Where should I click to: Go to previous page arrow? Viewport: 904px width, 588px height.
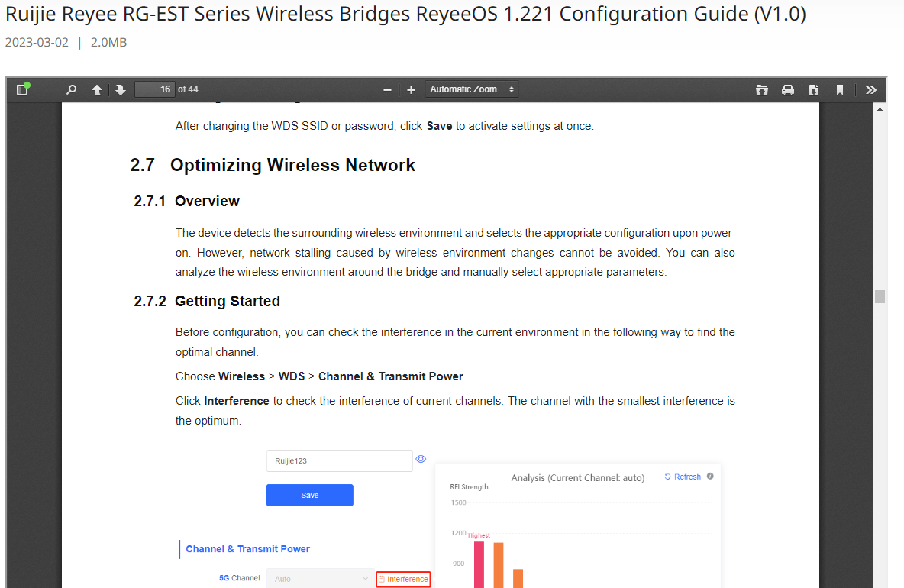tap(97, 90)
